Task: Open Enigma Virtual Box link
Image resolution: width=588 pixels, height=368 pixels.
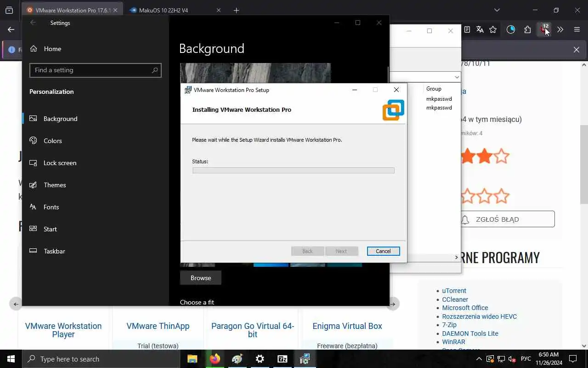Action: (x=347, y=326)
